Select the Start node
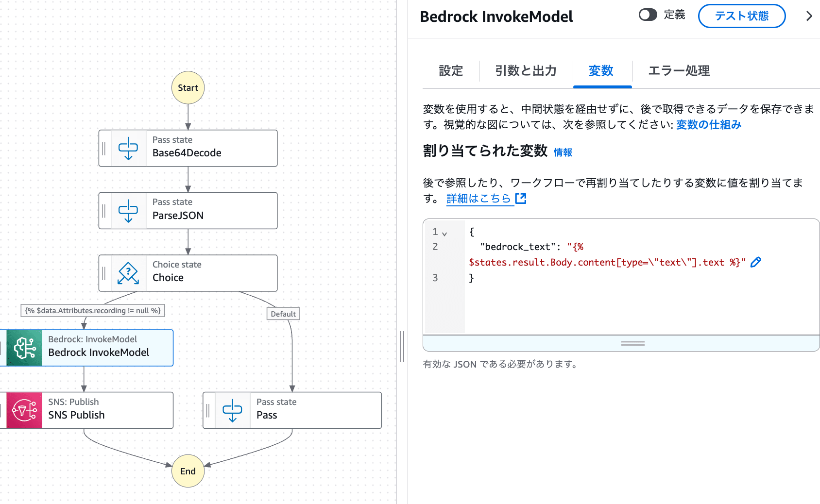820x504 pixels. point(188,88)
